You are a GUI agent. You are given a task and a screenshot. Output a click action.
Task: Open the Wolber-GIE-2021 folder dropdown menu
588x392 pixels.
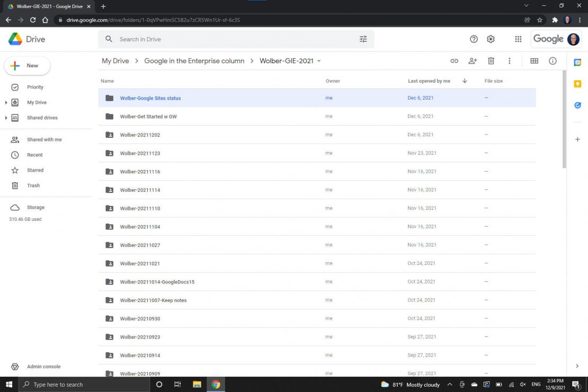pos(318,60)
